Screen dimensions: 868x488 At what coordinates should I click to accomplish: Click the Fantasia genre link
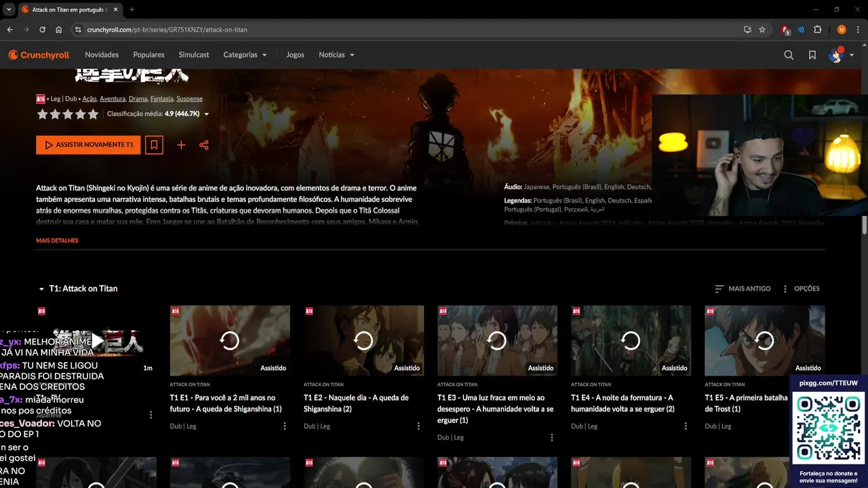[x=161, y=99]
